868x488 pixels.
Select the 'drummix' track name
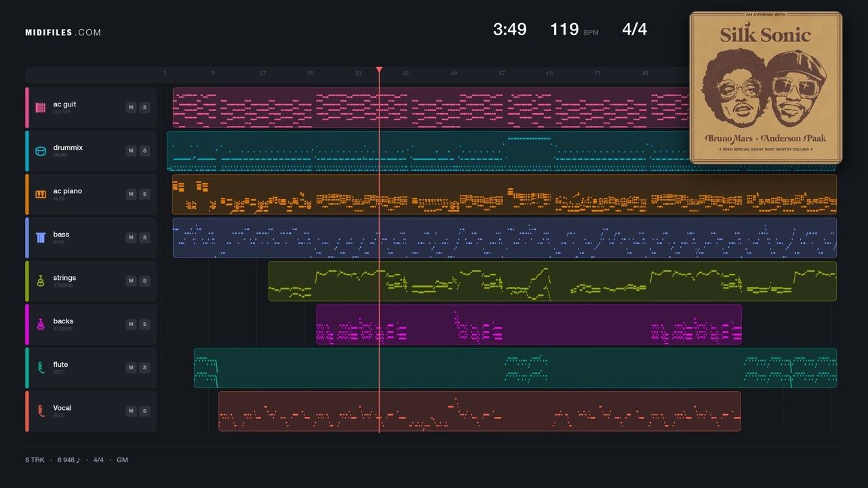click(x=68, y=148)
